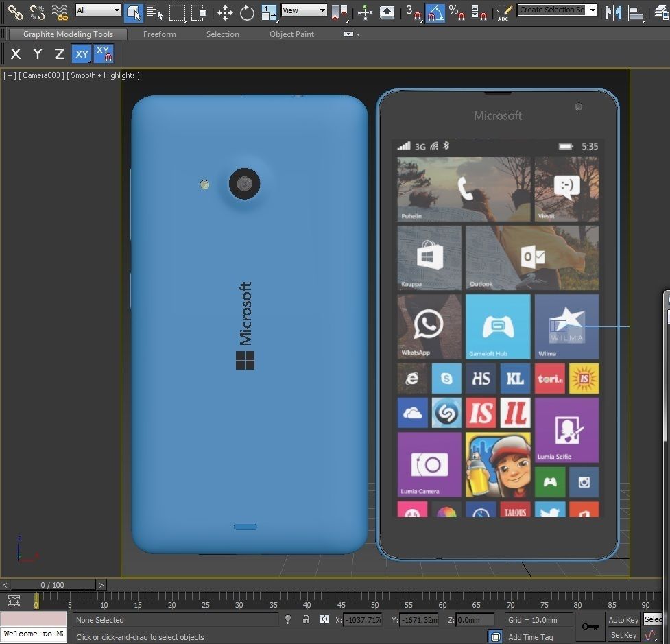Click the Align tool icon

point(636,13)
